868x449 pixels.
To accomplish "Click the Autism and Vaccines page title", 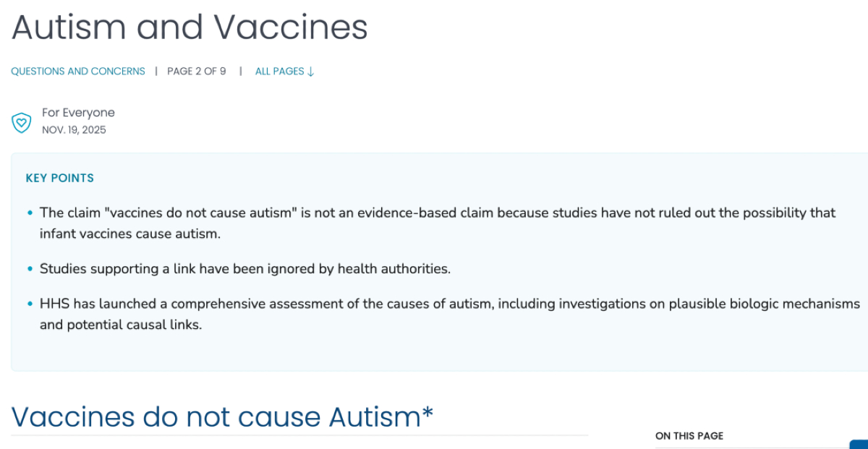I will point(190,27).
